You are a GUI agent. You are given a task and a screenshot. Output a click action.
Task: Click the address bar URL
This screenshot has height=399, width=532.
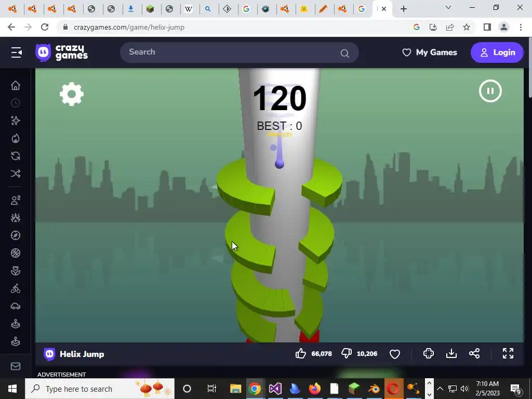click(x=129, y=27)
